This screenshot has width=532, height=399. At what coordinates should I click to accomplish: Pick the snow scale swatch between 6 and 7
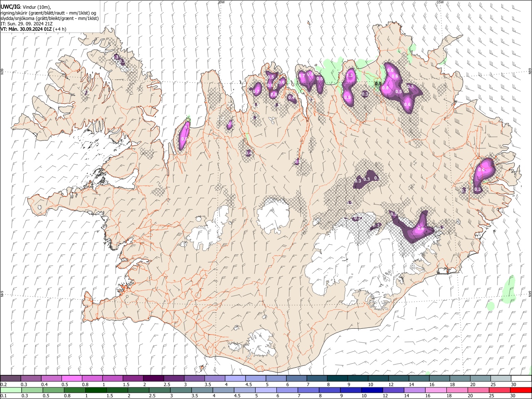[x=296, y=378]
